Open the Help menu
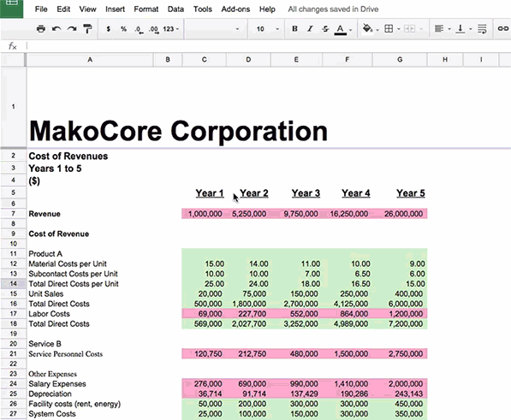 pos(267,9)
